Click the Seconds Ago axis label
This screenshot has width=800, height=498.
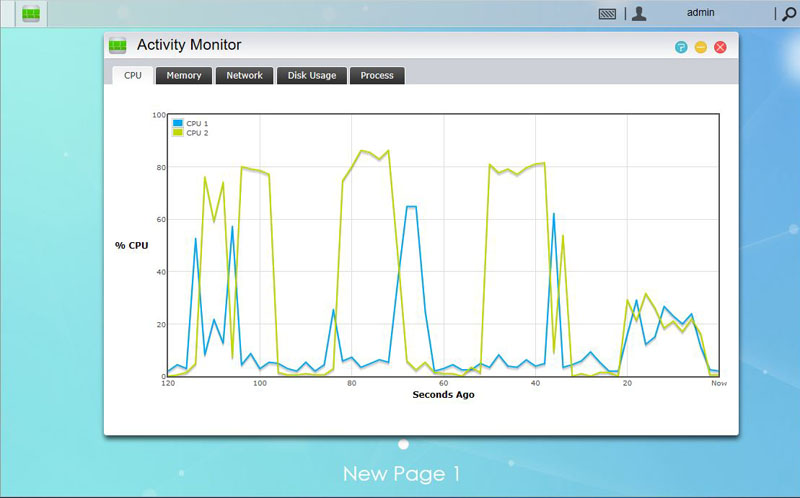click(x=443, y=394)
